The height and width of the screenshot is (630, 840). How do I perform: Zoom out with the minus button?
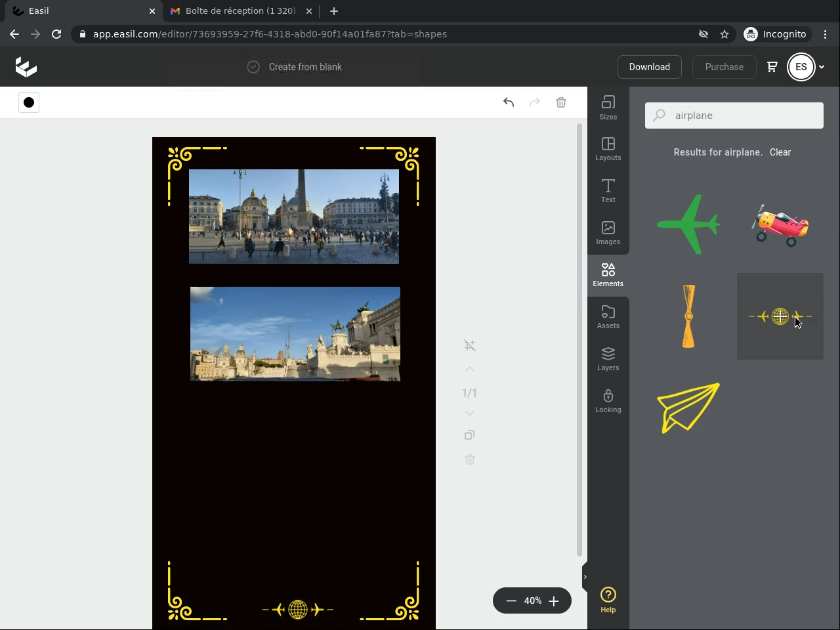point(511,600)
